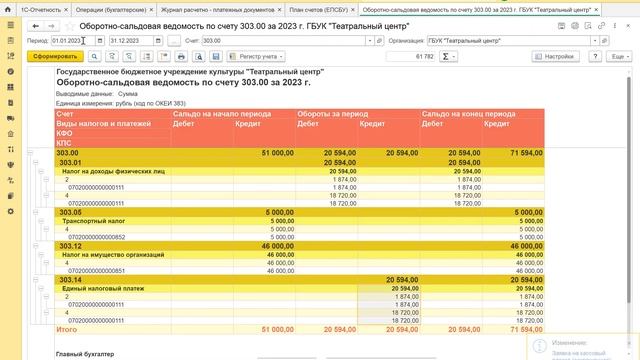Open the vertical dots options menu in header
This screenshot has height=360, width=640.
[x=615, y=26]
